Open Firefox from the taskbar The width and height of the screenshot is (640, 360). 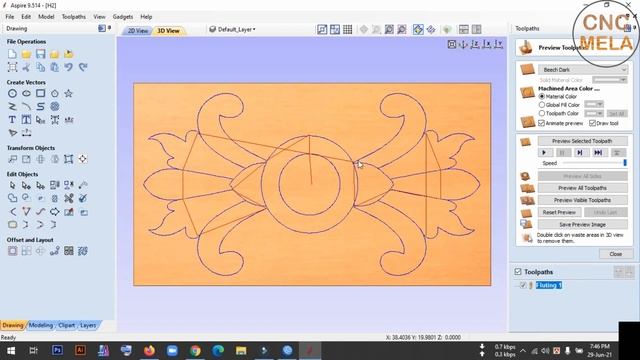coord(149,350)
